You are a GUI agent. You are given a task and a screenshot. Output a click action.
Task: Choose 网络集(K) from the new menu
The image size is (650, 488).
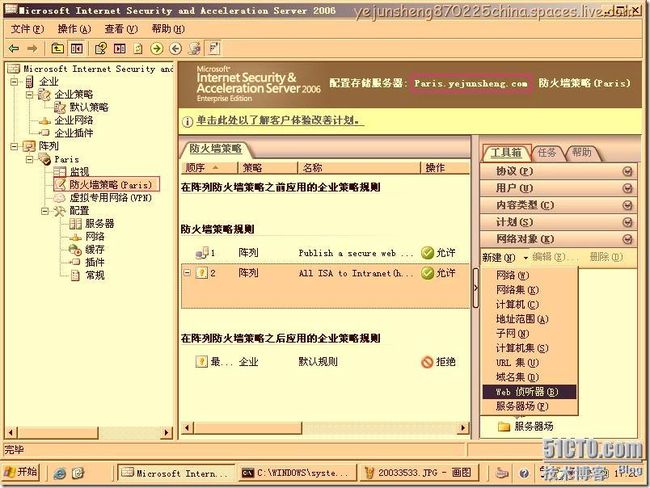coord(529,290)
